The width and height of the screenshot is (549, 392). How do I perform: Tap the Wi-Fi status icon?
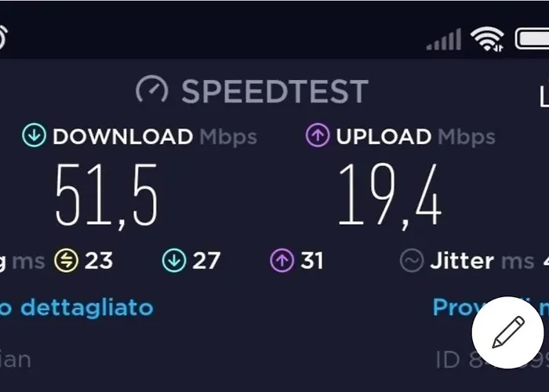487,39
